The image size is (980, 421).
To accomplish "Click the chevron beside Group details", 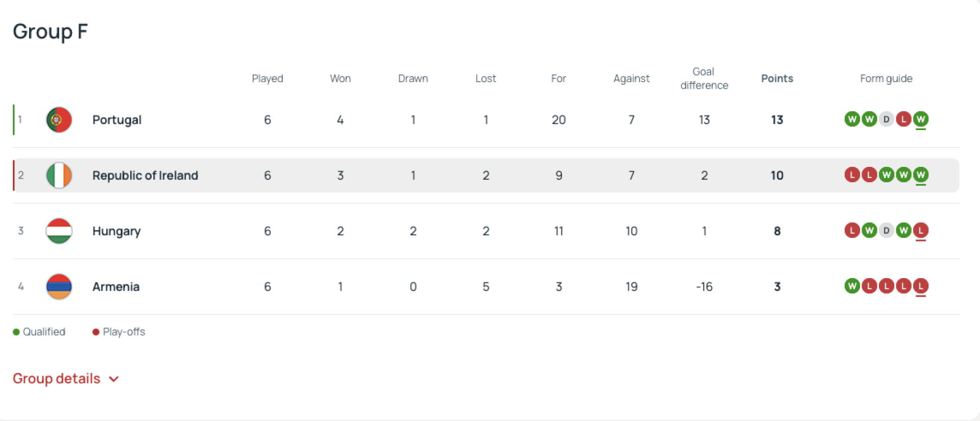I will point(114,379).
